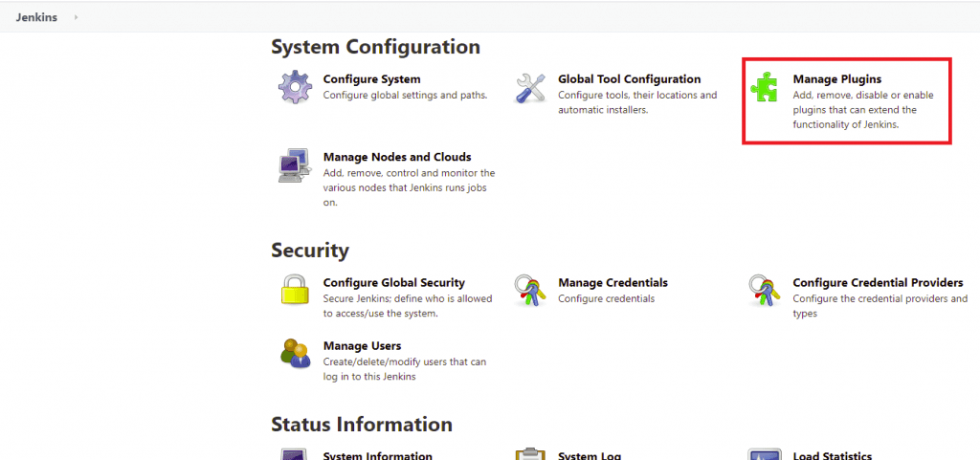Open the System Log link
The image size is (980, 460).
point(590,455)
